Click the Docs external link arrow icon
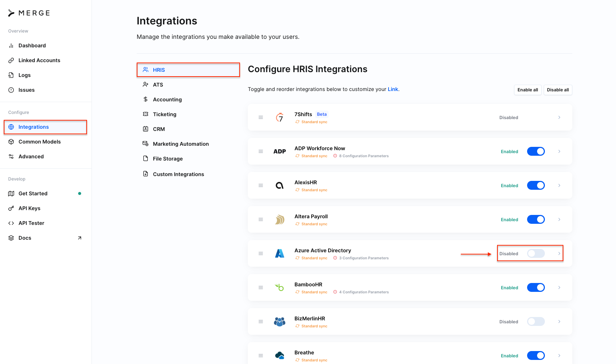 point(79,238)
